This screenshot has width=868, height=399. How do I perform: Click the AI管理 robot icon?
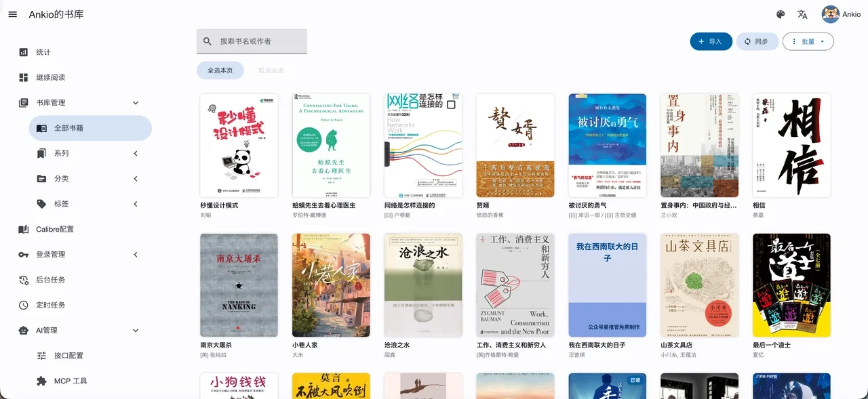tap(24, 331)
